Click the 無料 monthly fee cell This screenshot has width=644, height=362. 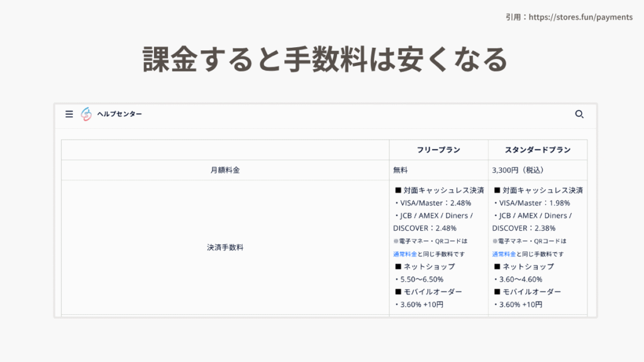pyautogui.click(x=401, y=170)
